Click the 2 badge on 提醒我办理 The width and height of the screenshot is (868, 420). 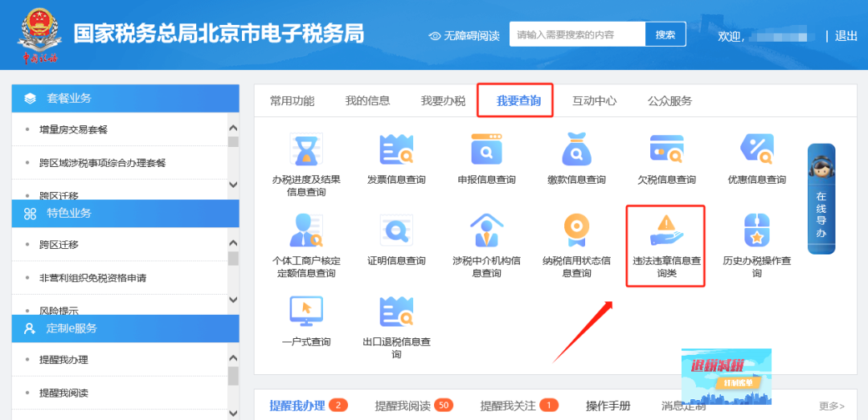(338, 406)
